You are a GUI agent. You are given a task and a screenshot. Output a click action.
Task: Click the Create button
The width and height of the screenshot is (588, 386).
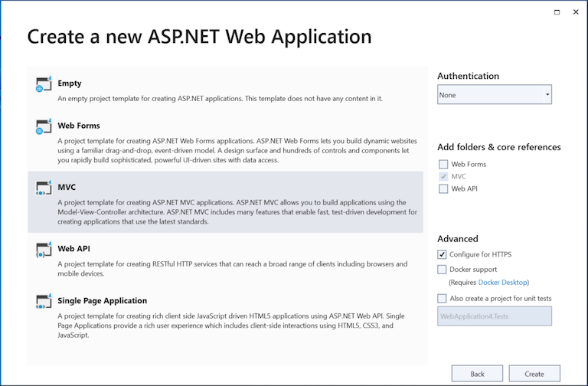pyautogui.click(x=534, y=374)
